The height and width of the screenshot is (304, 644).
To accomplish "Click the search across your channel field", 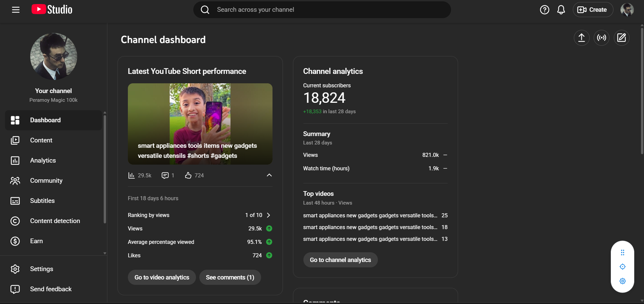I will [322, 10].
